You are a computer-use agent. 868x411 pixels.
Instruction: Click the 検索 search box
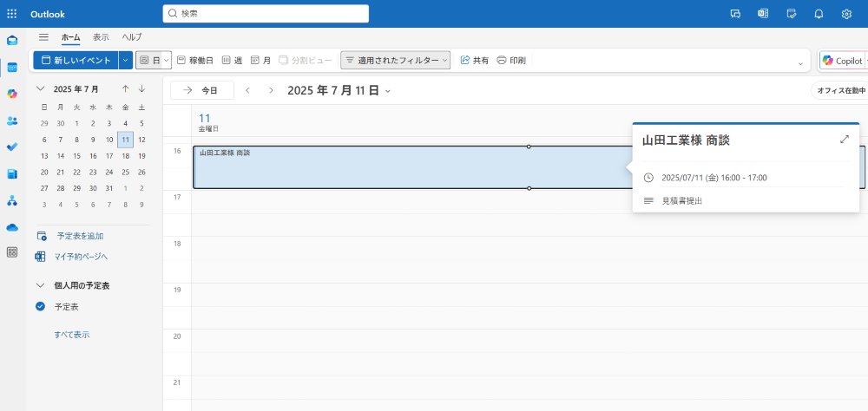click(266, 14)
